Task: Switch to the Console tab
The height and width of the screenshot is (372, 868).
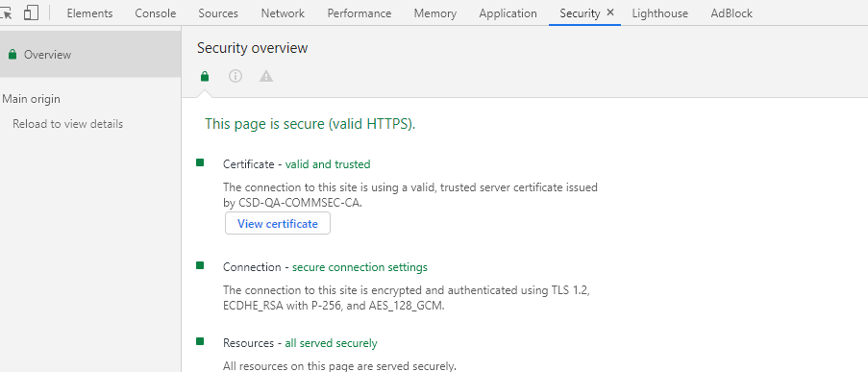Action: 156,13
